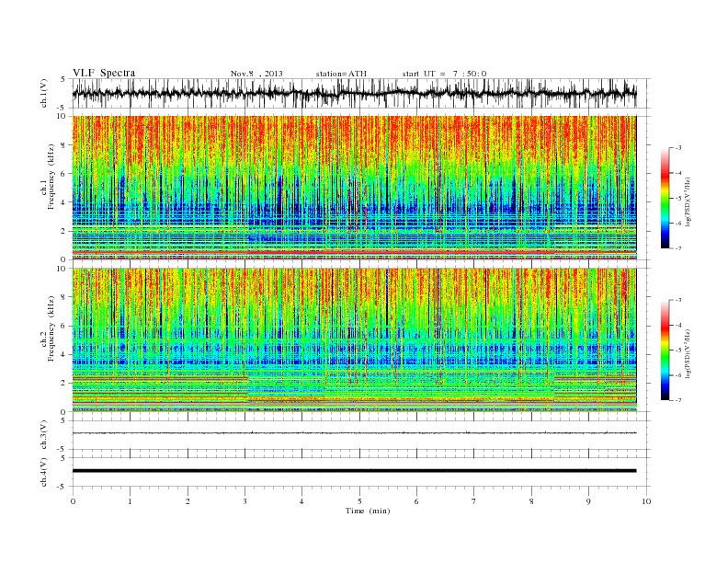This screenshot has width=728, height=563.
Task: Click the "ch.1(V)" waveform axis label
Action: 44,93
